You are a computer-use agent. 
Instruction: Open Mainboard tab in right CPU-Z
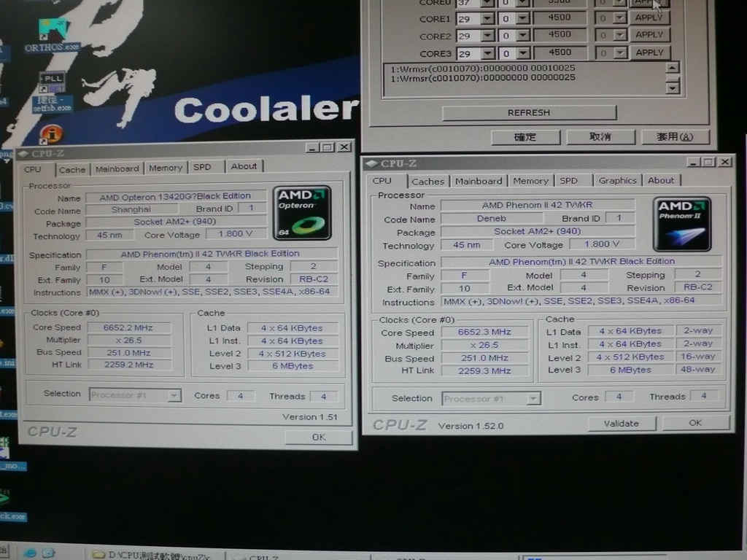pos(479,181)
